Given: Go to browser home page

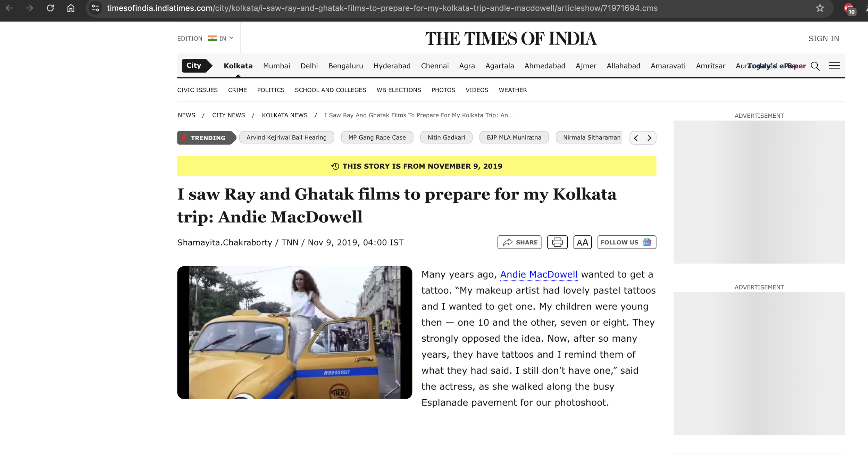Looking at the screenshot, I should tap(71, 8).
